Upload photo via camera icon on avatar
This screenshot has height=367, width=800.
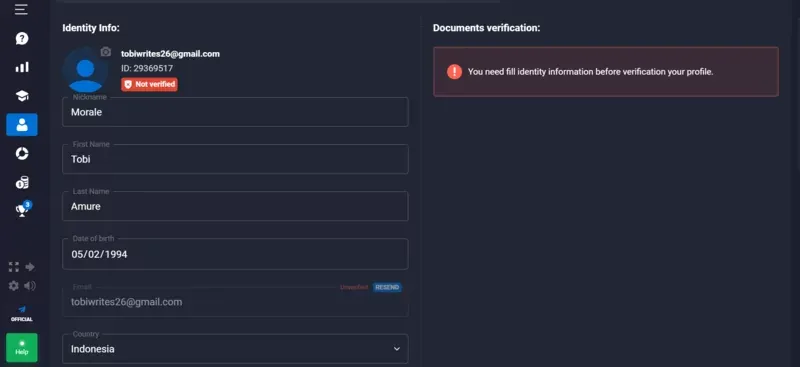(x=106, y=52)
